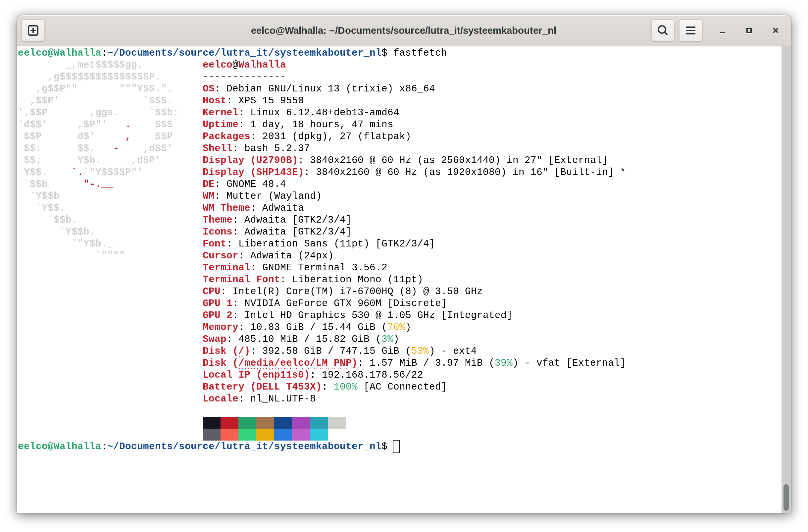Screen dimensions: 808x532
Task: Minimize the terminal window
Action: coord(723,31)
